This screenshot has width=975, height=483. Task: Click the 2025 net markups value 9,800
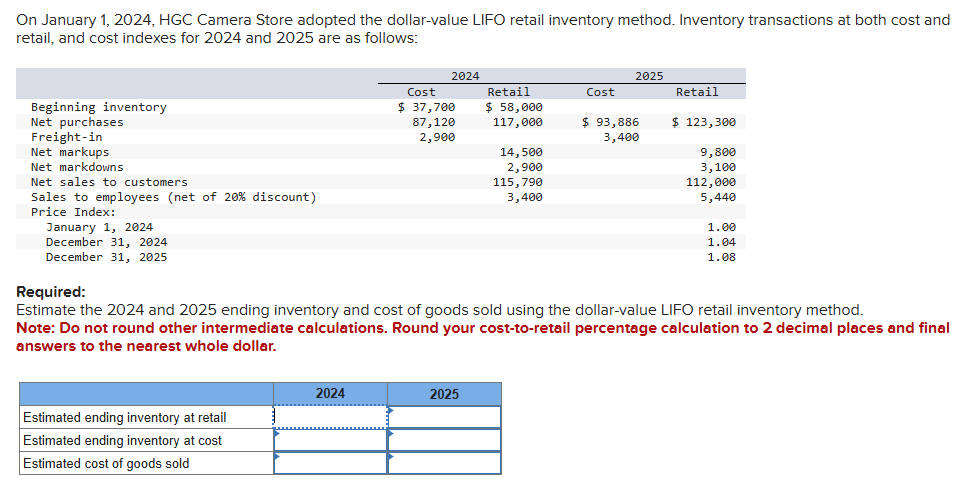(718, 152)
